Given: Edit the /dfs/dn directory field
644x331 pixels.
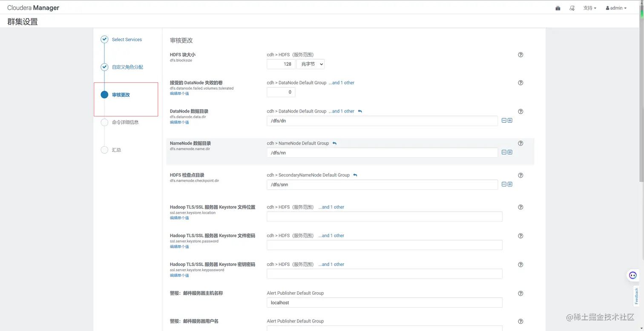Looking at the screenshot, I should [382, 121].
